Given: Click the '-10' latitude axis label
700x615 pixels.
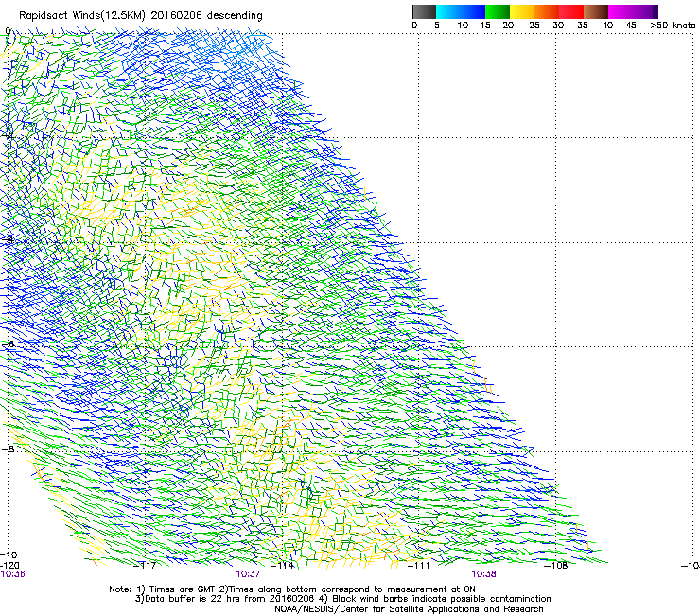Looking at the screenshot, I should point(9,554).
